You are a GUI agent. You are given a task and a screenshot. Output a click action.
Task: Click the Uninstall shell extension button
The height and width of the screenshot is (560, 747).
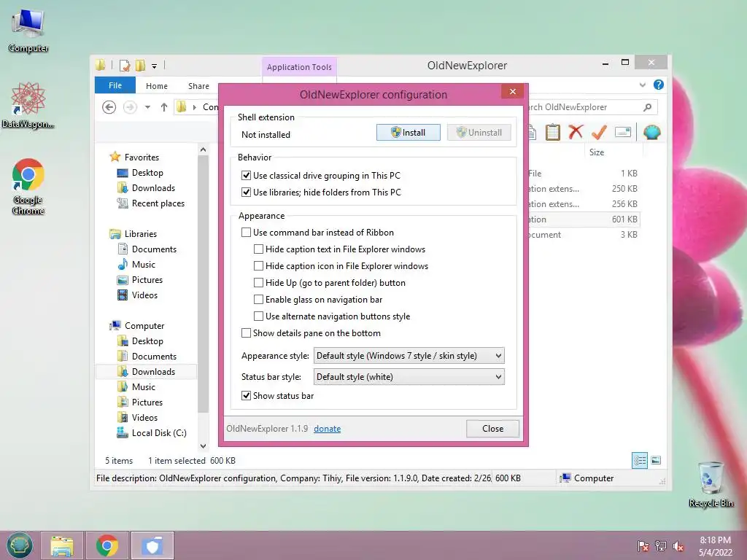coord(479,133)
